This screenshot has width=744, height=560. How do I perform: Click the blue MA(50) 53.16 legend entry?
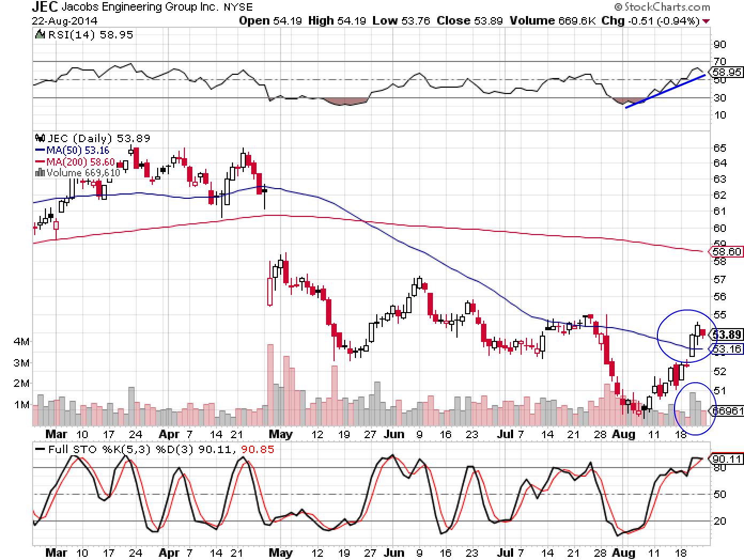(72, 151)
